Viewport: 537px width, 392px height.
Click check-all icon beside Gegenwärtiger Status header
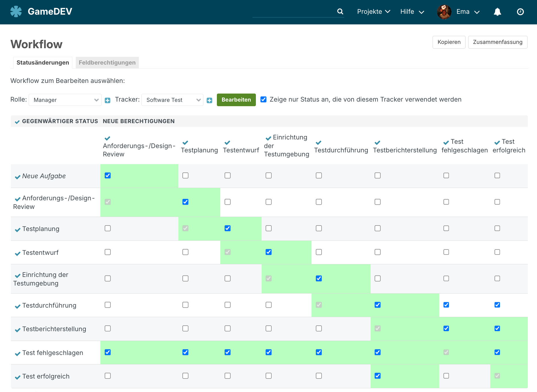(17, 122)
